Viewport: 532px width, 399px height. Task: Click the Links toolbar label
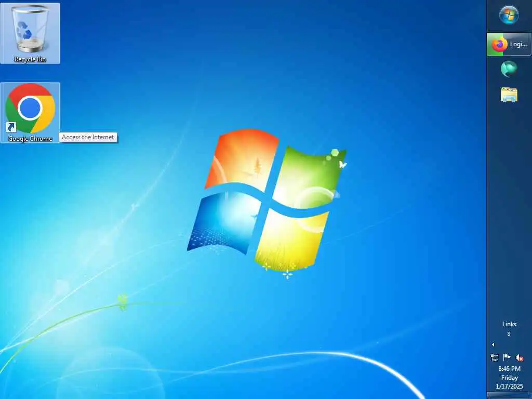(x=509, y=324)
